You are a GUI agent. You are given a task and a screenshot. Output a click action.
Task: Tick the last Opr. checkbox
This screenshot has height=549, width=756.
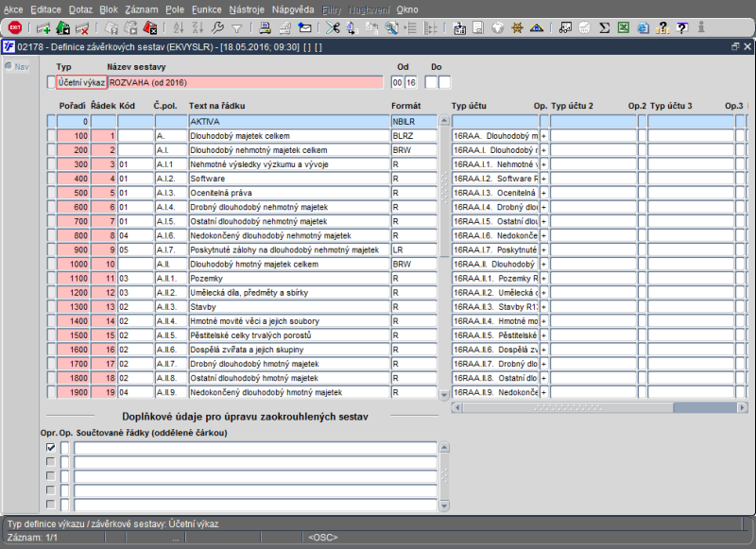point(50,505)
